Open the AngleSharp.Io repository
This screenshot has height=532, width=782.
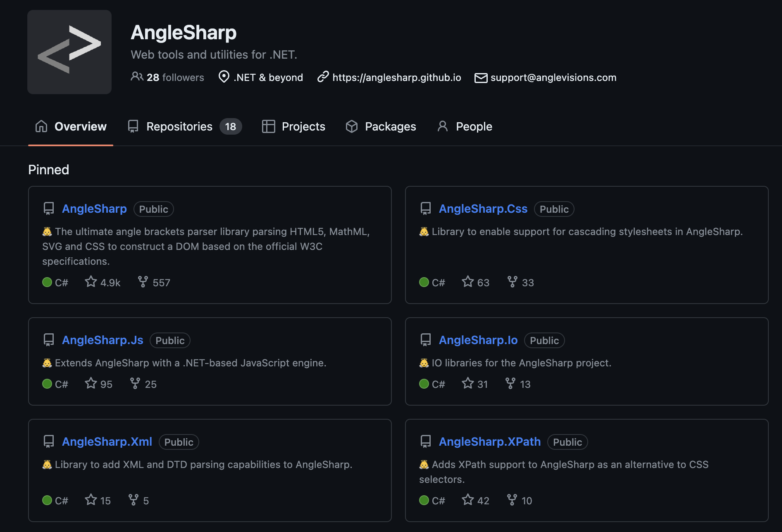point(478,340)
